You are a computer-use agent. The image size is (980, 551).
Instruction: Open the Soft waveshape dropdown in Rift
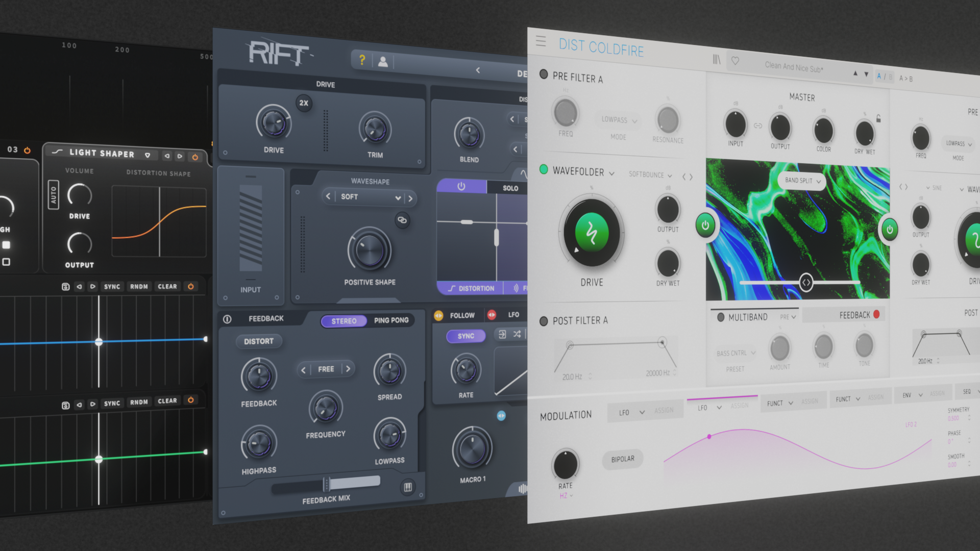(x=370, y=197)
